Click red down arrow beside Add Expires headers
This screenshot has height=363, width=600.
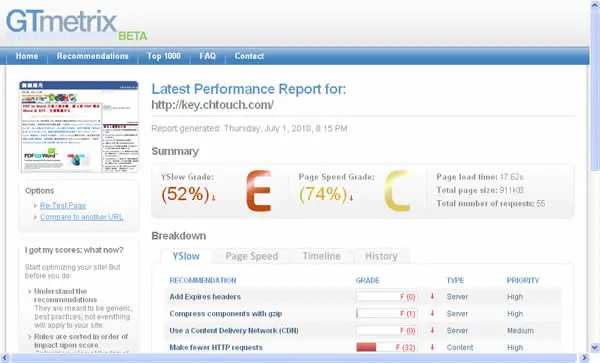click(432, 296)
